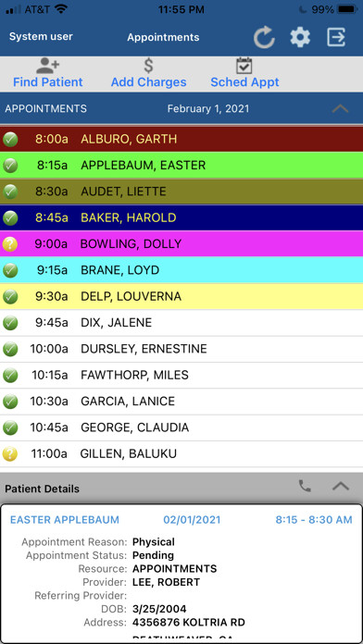
Task: Tap green check status for AUDET, LIETTE
Action: tap(10, 192)
